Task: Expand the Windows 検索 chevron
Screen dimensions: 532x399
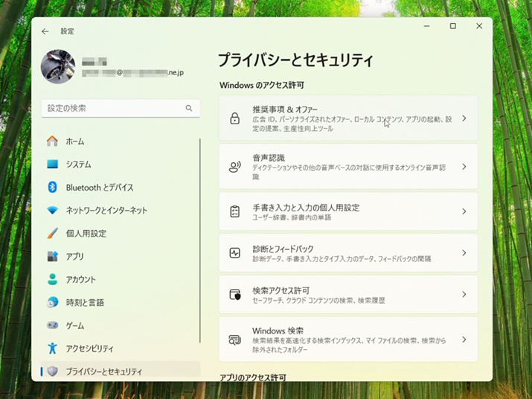Action: click(464, 339)
